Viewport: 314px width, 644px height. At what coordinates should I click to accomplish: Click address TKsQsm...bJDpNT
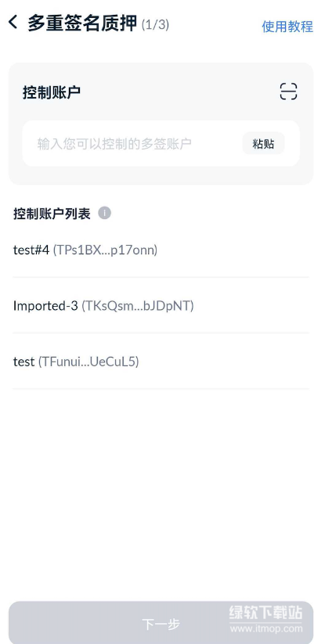point(138,306)
